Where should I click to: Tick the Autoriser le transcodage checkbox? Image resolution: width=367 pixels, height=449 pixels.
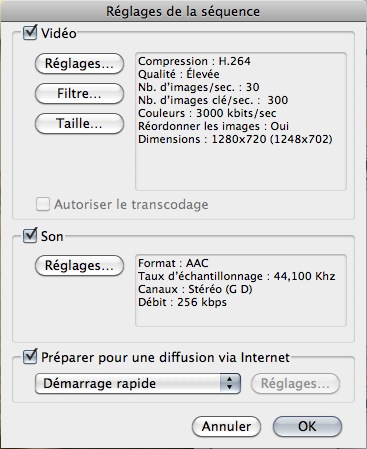[x=43, y=204]
